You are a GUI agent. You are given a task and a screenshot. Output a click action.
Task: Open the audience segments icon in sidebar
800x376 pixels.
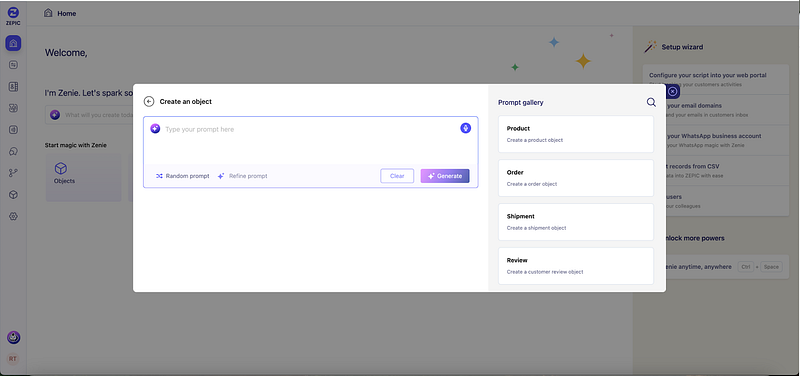click(x=13, y=108)
